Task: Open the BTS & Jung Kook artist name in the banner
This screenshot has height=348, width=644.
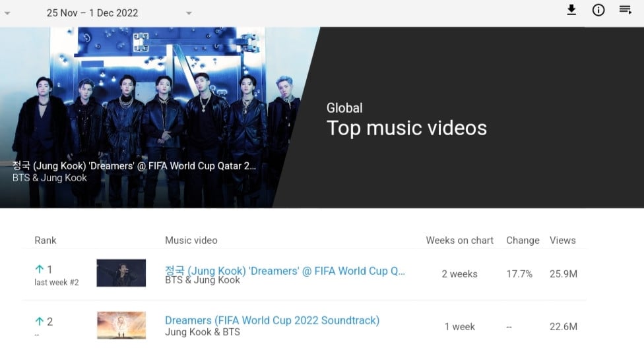Action: point(49,178)
